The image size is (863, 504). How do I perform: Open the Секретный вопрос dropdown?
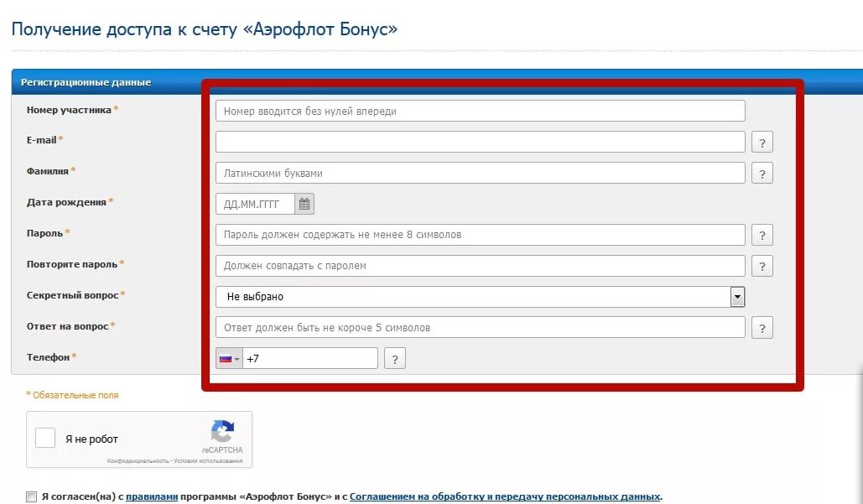pyautogui.click(x=480, y=297)
